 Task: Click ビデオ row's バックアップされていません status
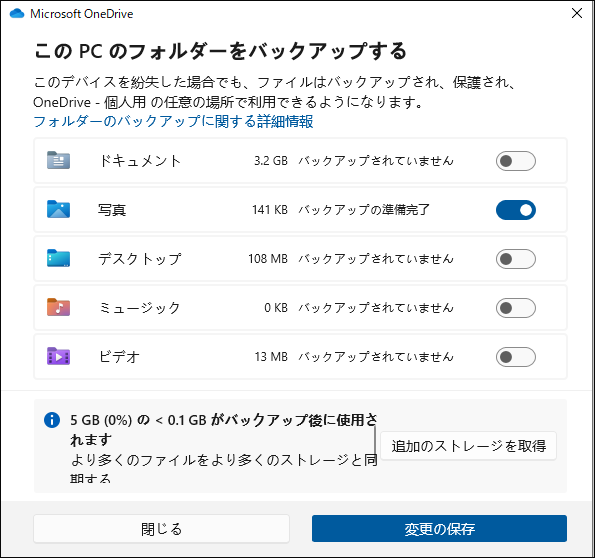tap(376, 357)
